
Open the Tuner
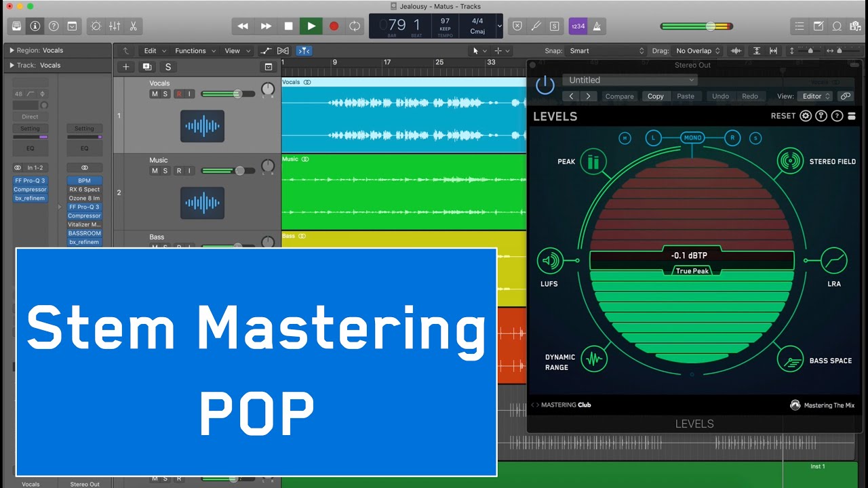coord(536,26)
